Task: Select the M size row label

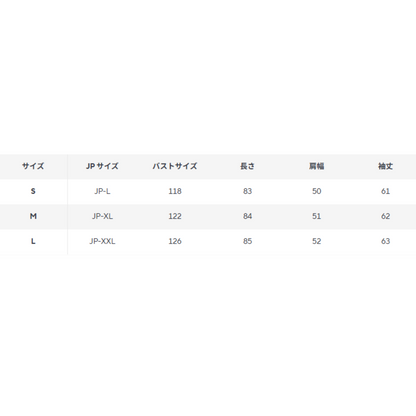Action: tap(33, 216)
